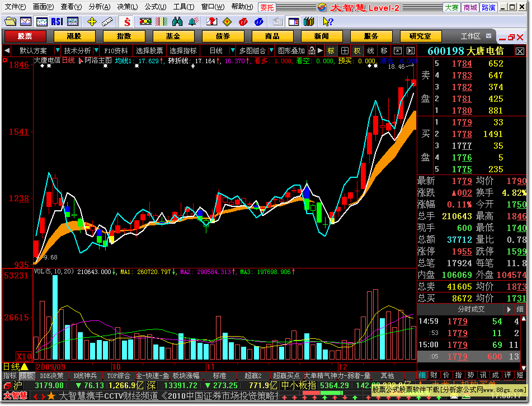
Task: Toggle the padlock icon beside 图形叠加
Action: (312, 51)
